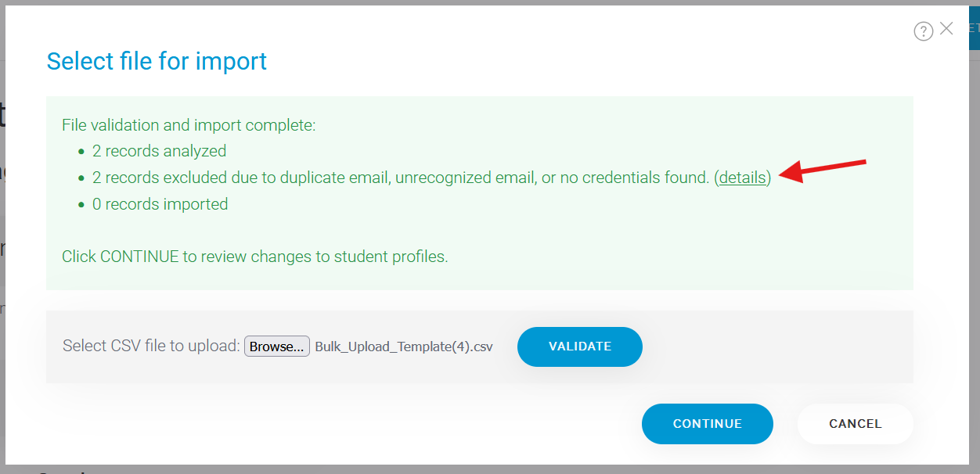Image resolution: width=980 pixels, height=474 pixels.
Task: Click 'File validation and import complete' text
Action: pos(189,124)
